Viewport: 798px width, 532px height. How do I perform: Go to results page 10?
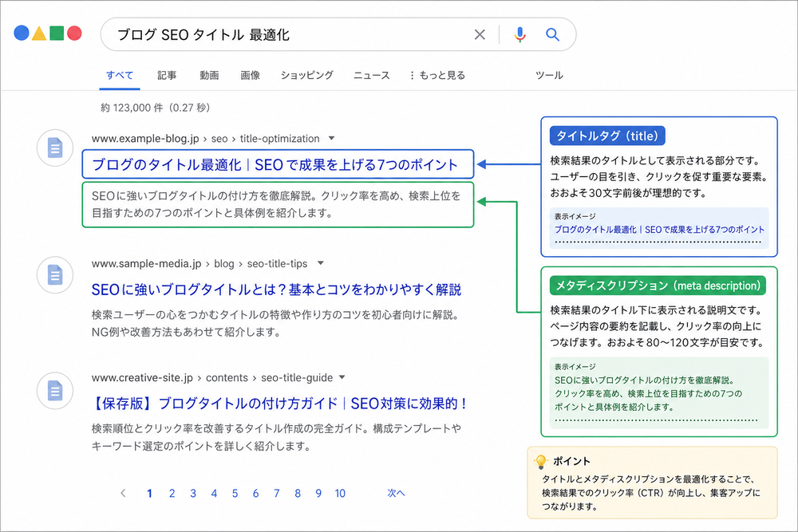(340, 493)
